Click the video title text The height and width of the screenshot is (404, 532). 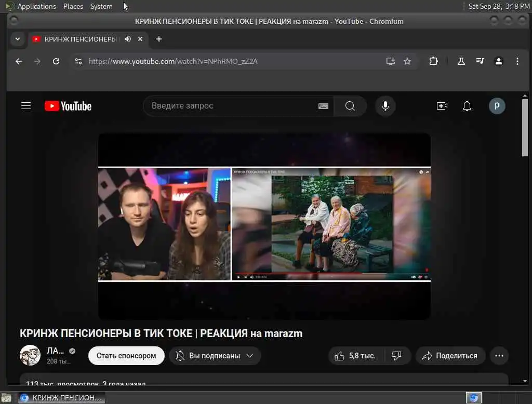[x=161, y=333]
